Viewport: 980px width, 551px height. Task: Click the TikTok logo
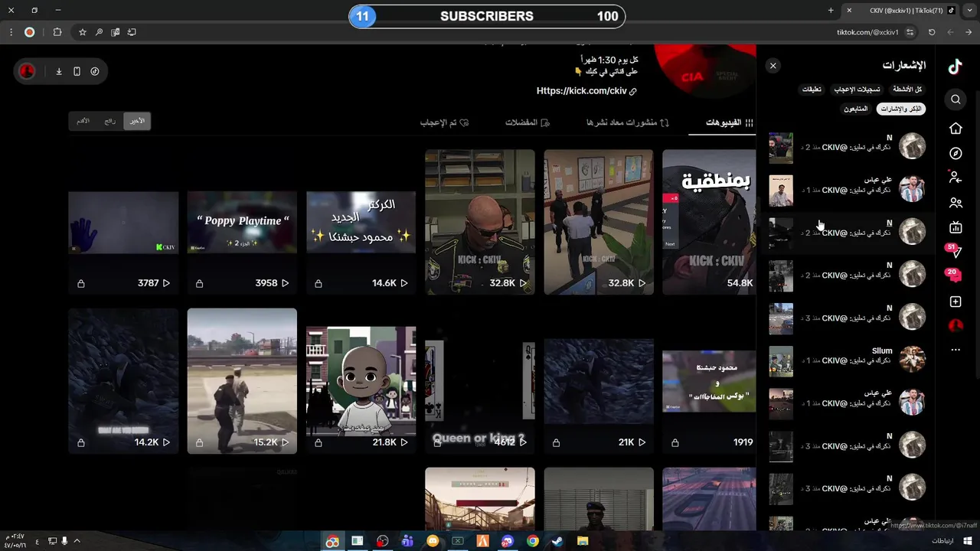955,67
